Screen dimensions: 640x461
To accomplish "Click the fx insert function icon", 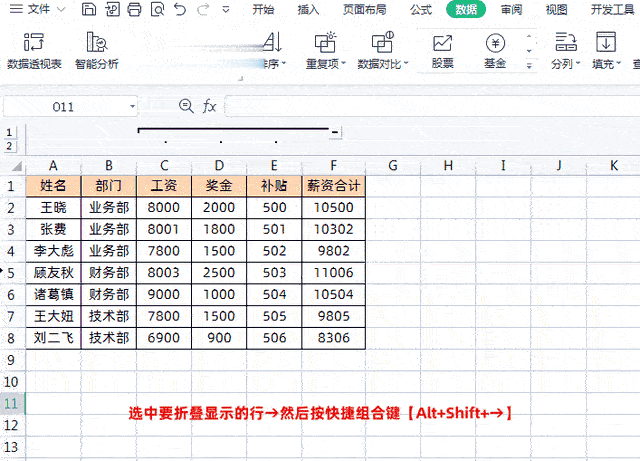I will (209, 106).
